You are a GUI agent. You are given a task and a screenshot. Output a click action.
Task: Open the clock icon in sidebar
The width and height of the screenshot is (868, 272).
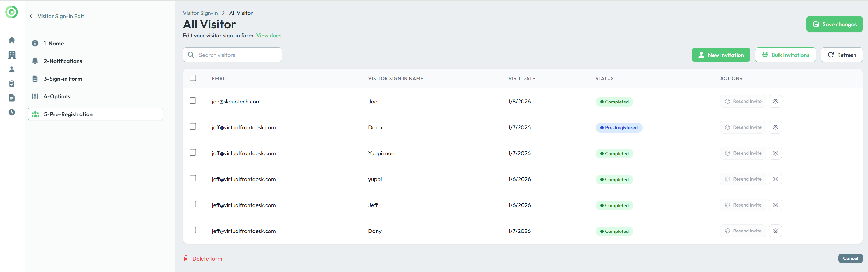[12, 112]
